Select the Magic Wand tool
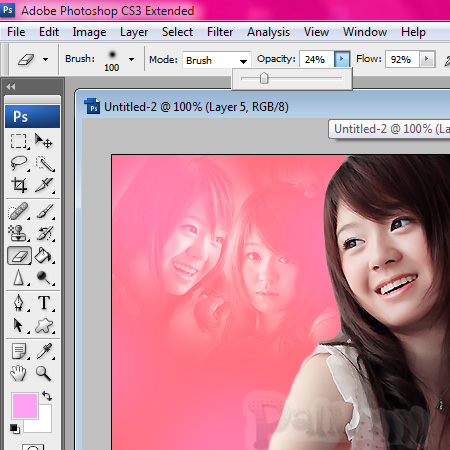 (45, 163)
